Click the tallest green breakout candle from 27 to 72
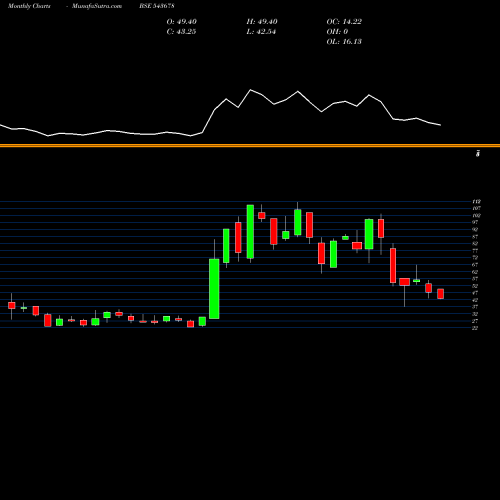The width and height of the screenshot is (500, 500). click(x=214, y=289)
